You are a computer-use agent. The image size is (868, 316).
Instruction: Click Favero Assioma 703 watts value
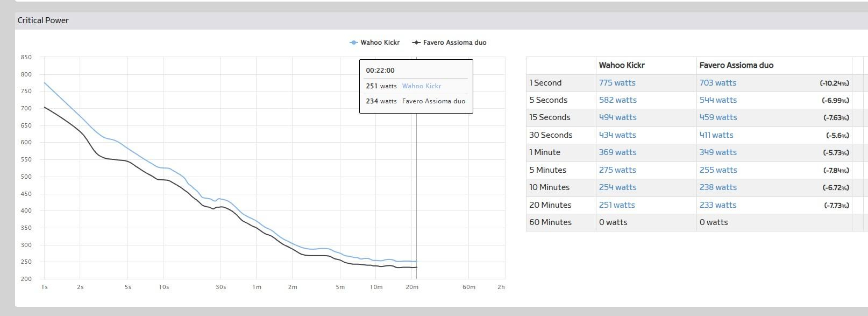[x=717, y=83]
